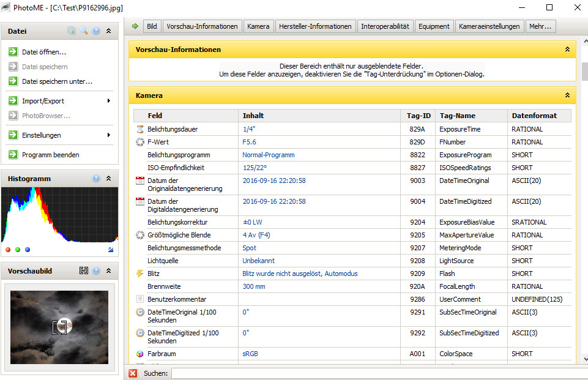Open the Kameraeinstellungen tab

click(x=489, y=26)
